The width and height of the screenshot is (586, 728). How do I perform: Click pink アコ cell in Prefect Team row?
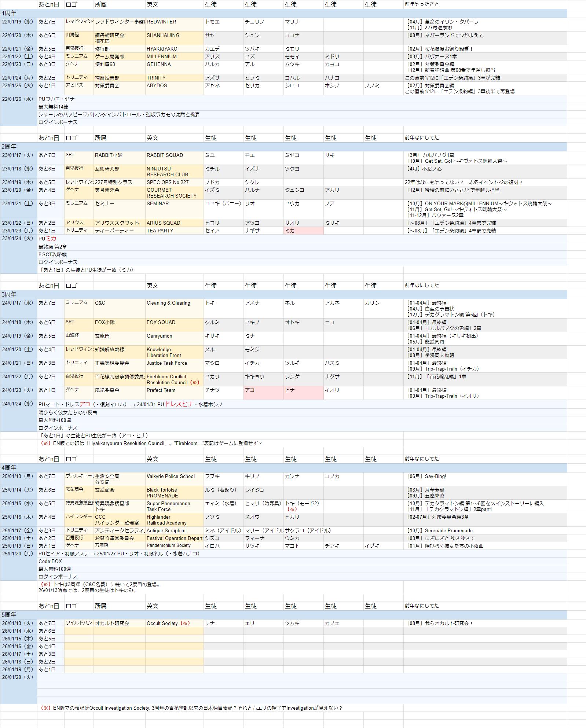[263, 393]
